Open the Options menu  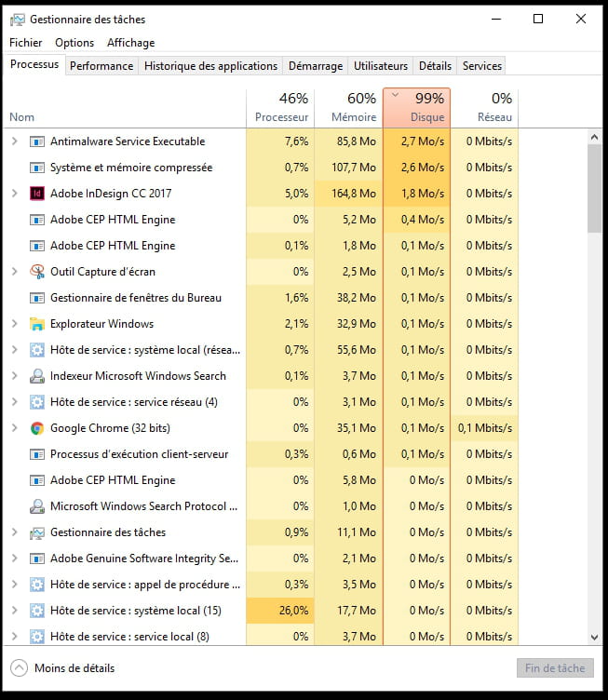[74, 43]
